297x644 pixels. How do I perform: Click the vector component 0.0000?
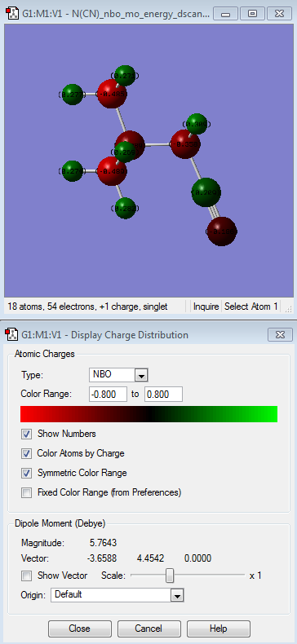click(197, 558)
